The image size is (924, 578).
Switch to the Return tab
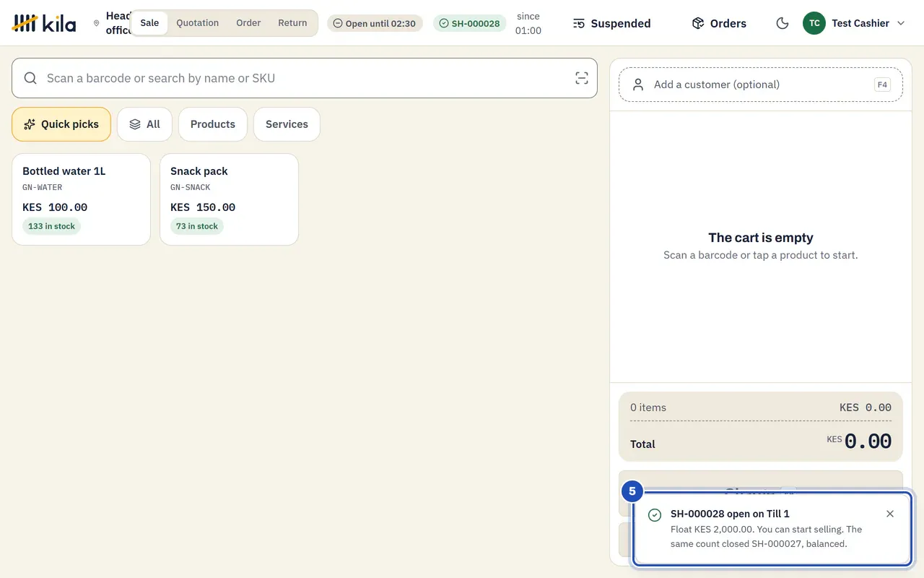tap(292, 23)
